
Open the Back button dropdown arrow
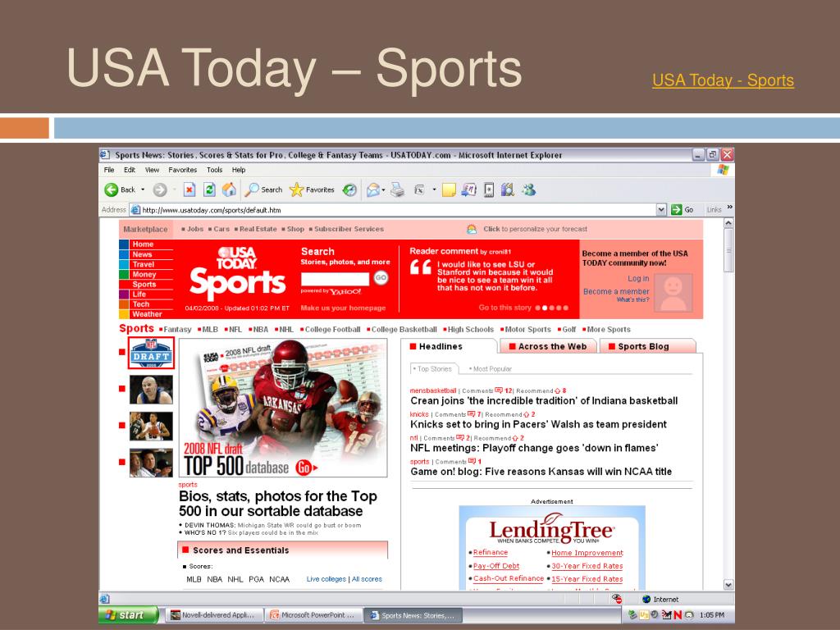click(x=143, y=189)
